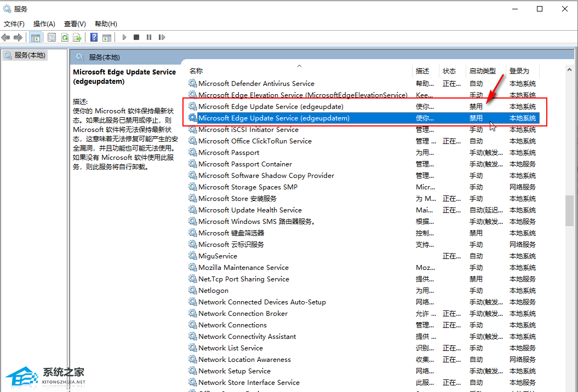Select Microsoft Edge Update Service (edgeupdatem) name

pos(274,118)
